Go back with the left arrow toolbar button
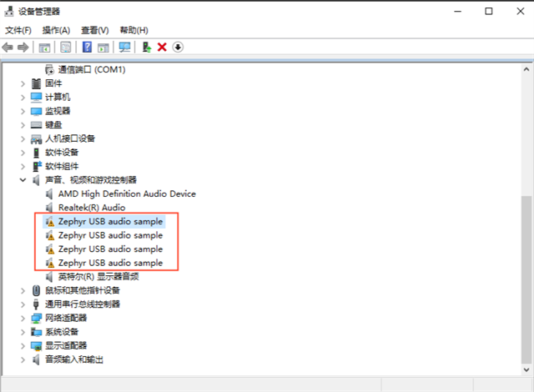The width and height of the screenshot is (534, 392). point(8,47)
